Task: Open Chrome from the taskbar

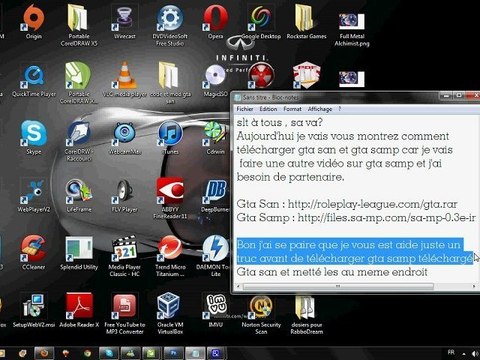Action: 87,353
